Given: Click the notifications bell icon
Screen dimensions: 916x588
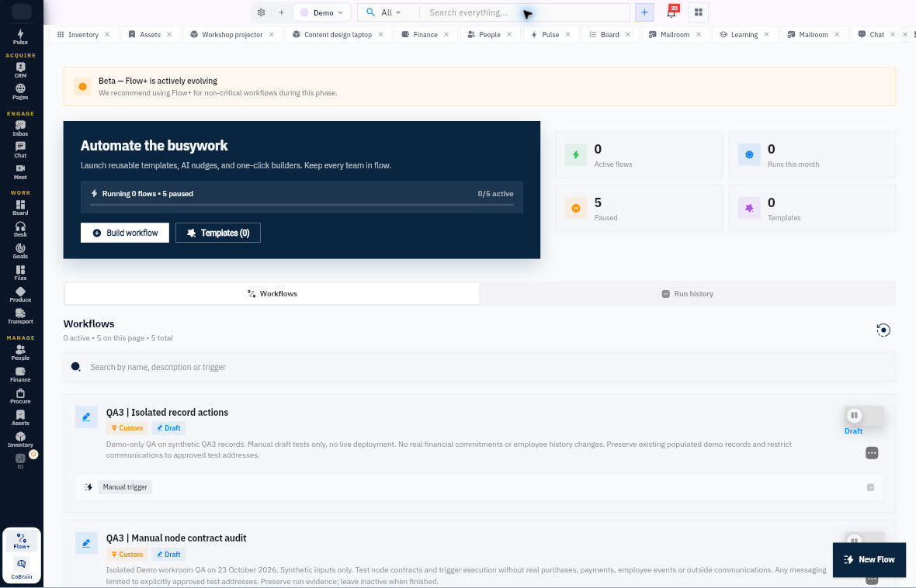Looking at the screenshot, I should [671, 12].
